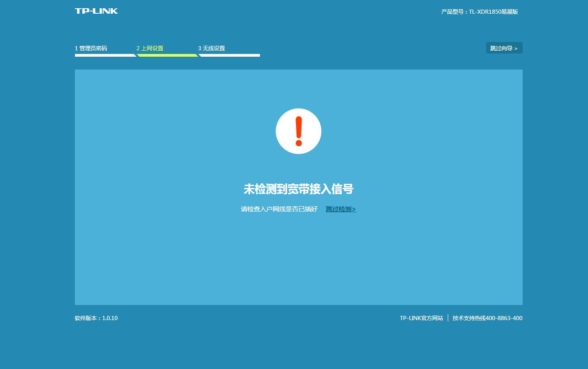The image size is (588, 369).
Task: Select the circular error indicator above the message
Action: click(298, 131)
